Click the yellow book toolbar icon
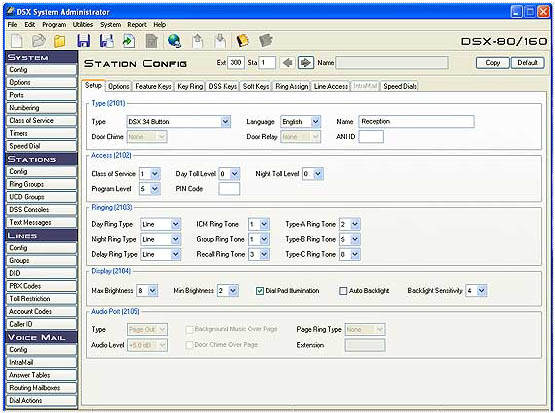 242,41
